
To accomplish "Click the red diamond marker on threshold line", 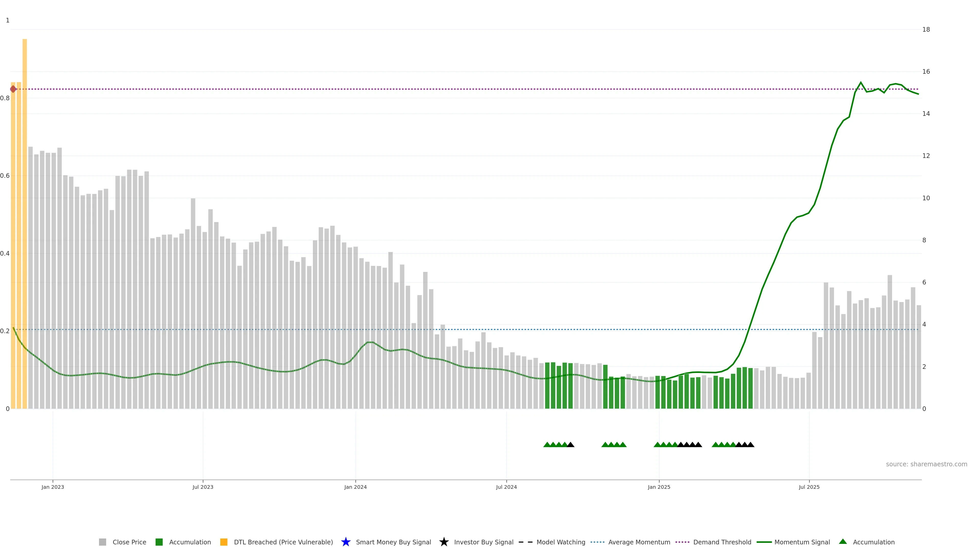I will [13, 89].
